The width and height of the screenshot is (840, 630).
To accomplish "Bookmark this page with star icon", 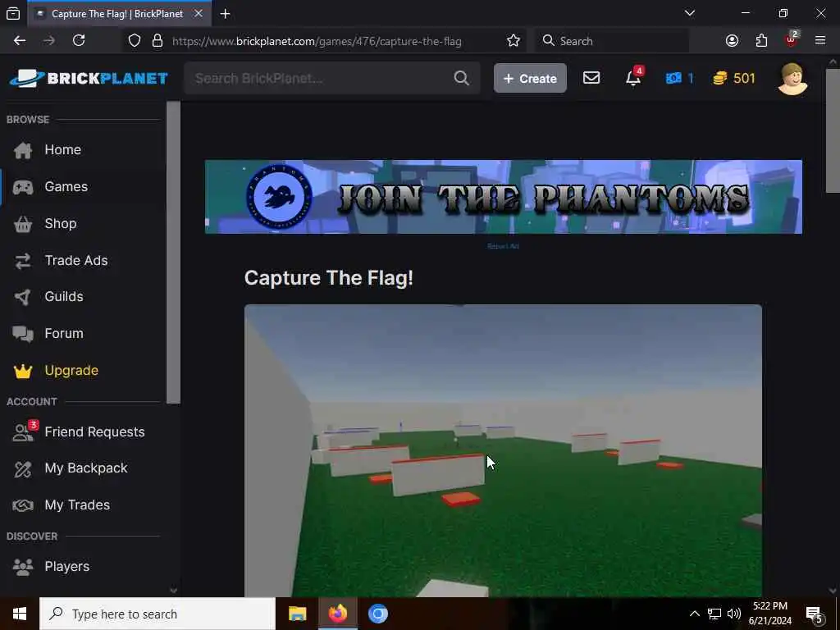I will click(x=514, y=41).
